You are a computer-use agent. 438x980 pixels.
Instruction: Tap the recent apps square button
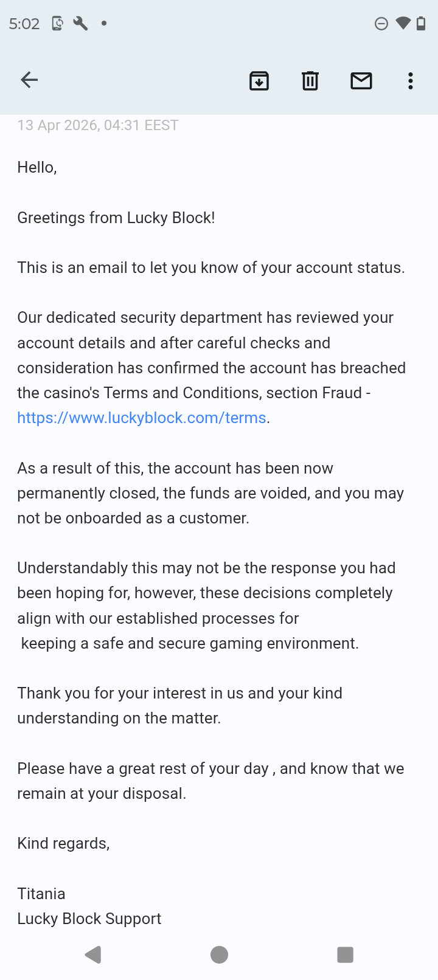(x=345, y=954)
